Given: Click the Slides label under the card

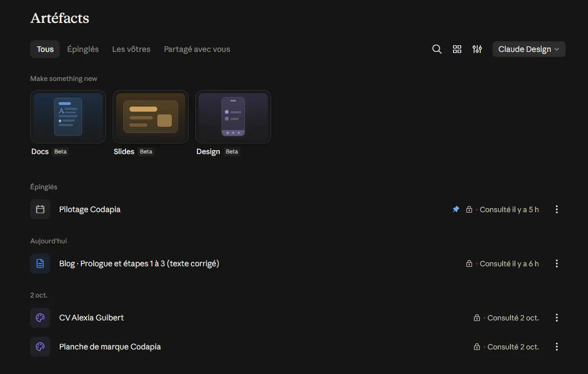Looking at the screenshot, I should [124, 151].
